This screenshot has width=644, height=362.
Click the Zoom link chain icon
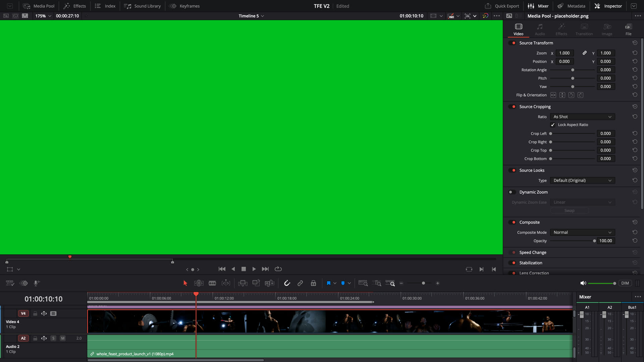[585, 53]
